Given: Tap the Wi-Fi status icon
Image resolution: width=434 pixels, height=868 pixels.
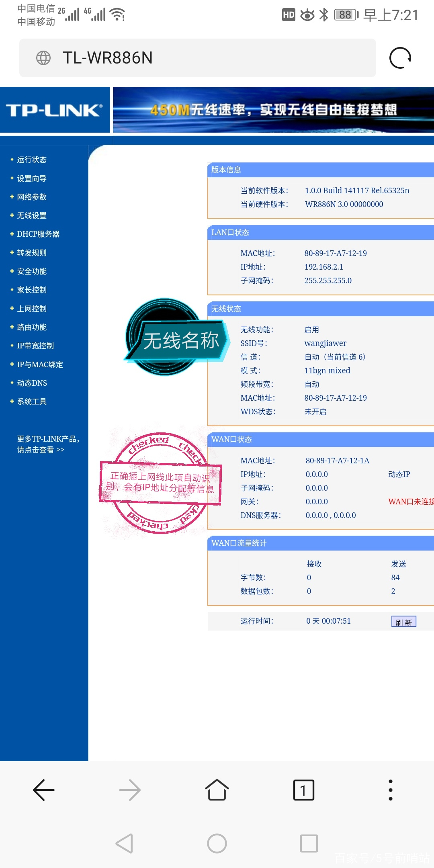Looking at the screenshot, I should [117, 14].
